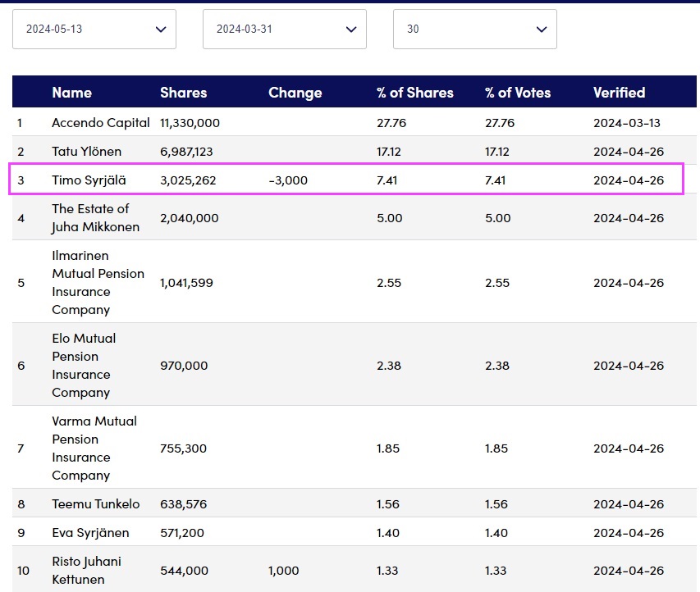Select the Eva Syrjänen shareholder entry

[90, 533]
